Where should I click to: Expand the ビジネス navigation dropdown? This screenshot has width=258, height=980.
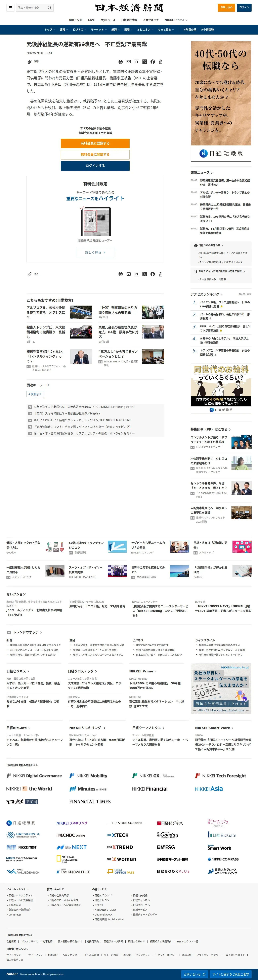[79, 30]
